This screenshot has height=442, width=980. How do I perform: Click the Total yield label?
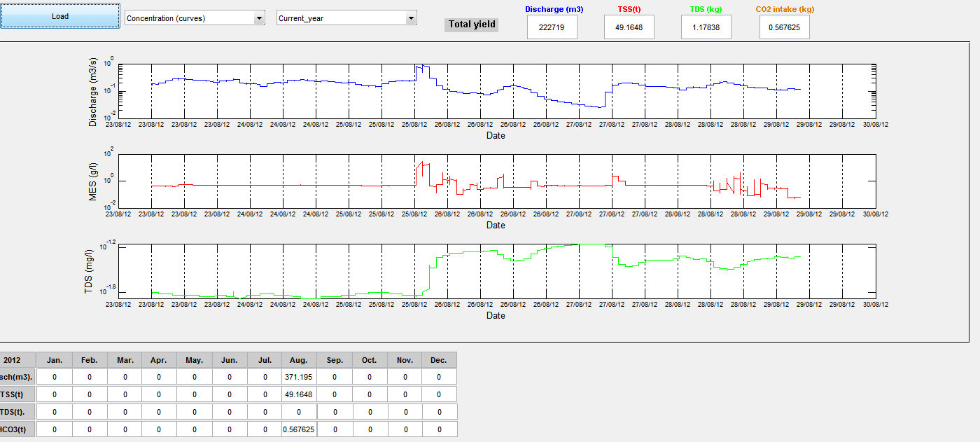[472, 25]
